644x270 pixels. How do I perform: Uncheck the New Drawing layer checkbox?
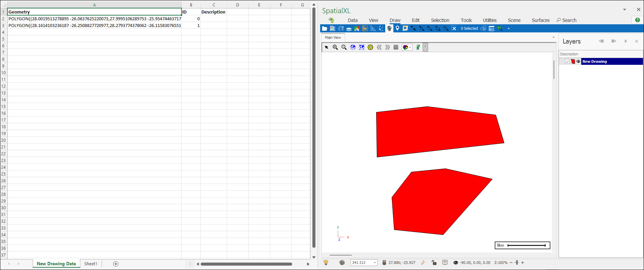coord(567,61)
